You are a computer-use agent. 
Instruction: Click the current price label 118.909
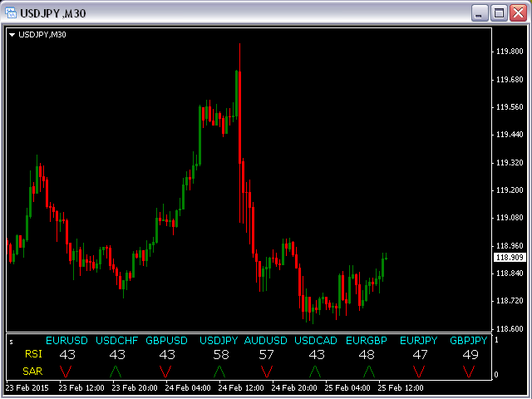[510, 258]
